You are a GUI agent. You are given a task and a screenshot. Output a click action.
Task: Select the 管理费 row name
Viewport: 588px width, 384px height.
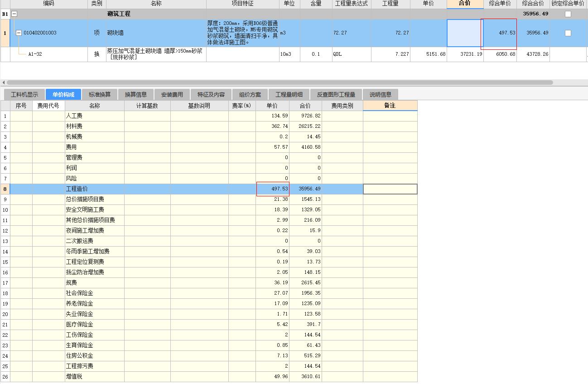(x=74, y=158)
